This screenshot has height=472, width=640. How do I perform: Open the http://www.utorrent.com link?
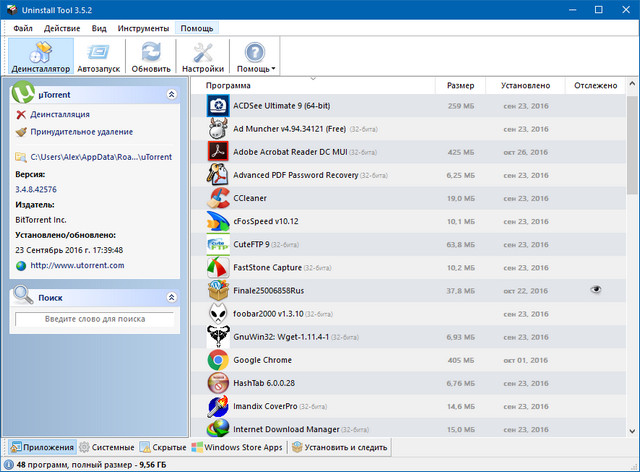(x=77, y=265)
